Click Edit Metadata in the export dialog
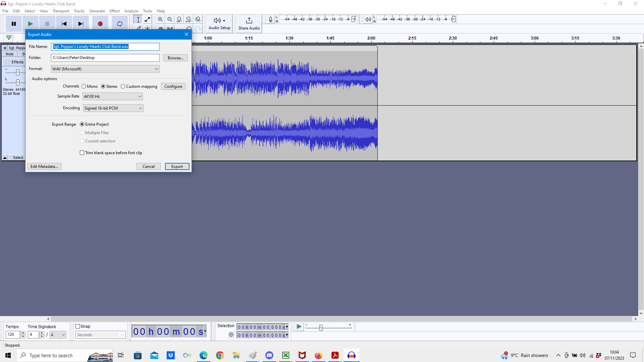Viewport: 644px width, 362px height. pyautogui.click(x=44, y=166)
